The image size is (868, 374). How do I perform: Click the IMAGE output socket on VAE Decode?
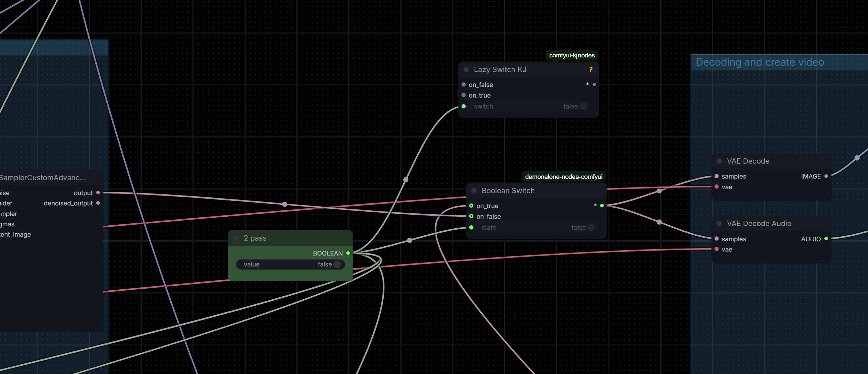tap(826, 176)
